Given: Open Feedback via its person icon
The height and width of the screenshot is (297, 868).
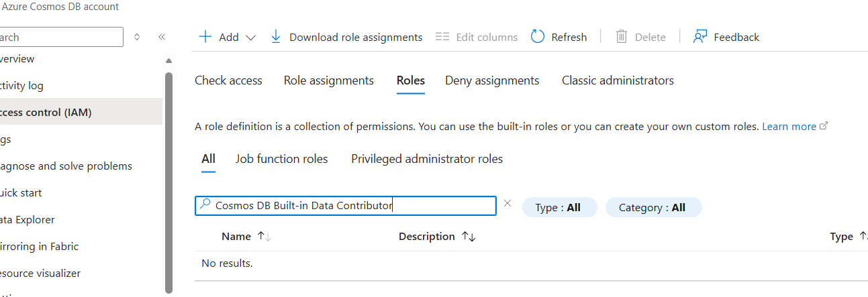Looking at the screenshot, I should [x=700, y=37].
